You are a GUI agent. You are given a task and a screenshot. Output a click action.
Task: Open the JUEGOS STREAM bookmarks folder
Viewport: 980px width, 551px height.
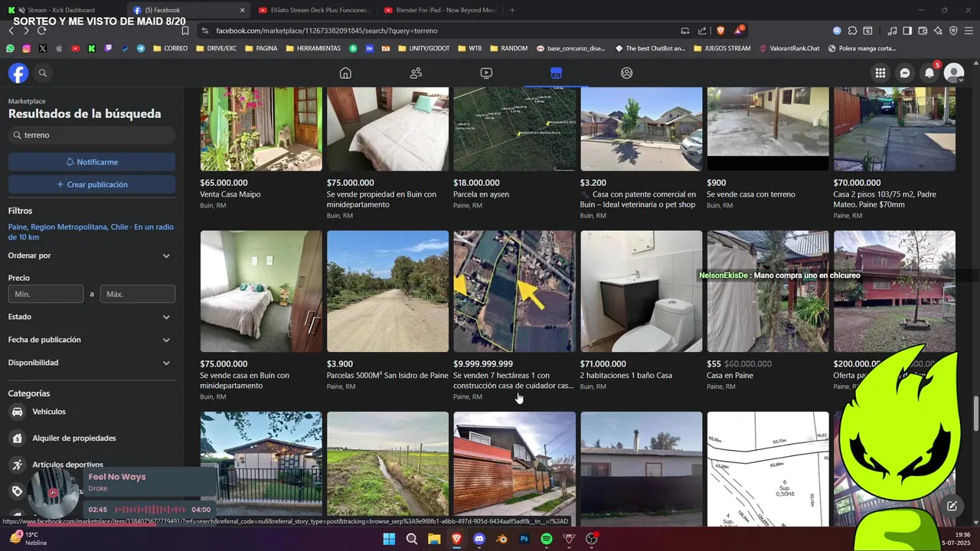click(722, 48)
